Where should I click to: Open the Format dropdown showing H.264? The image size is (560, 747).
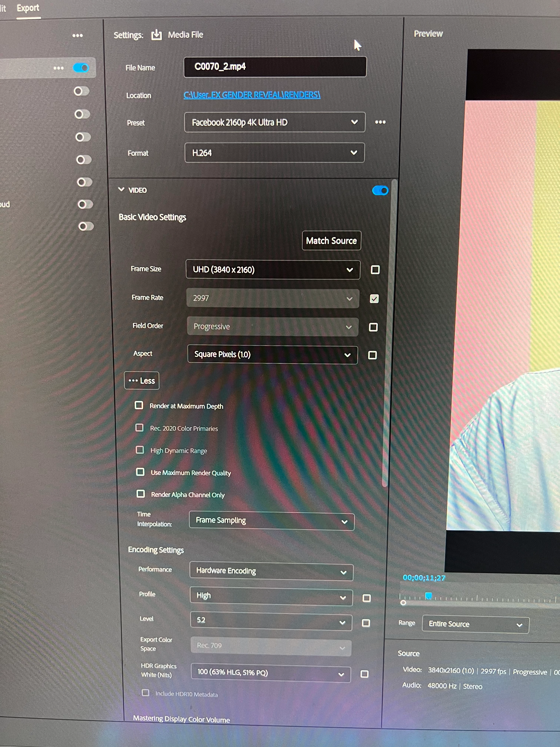(274, 153)
